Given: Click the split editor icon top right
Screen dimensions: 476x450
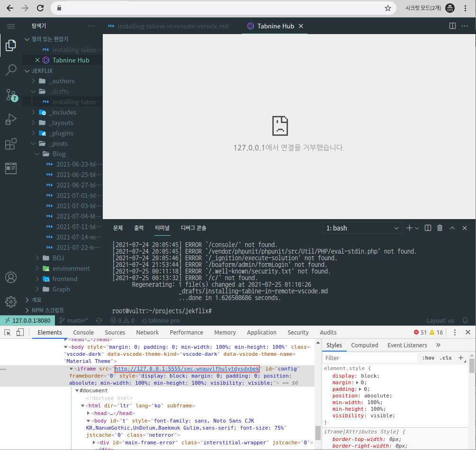Looking at the screenshot, I should click(x=452, y=26).
